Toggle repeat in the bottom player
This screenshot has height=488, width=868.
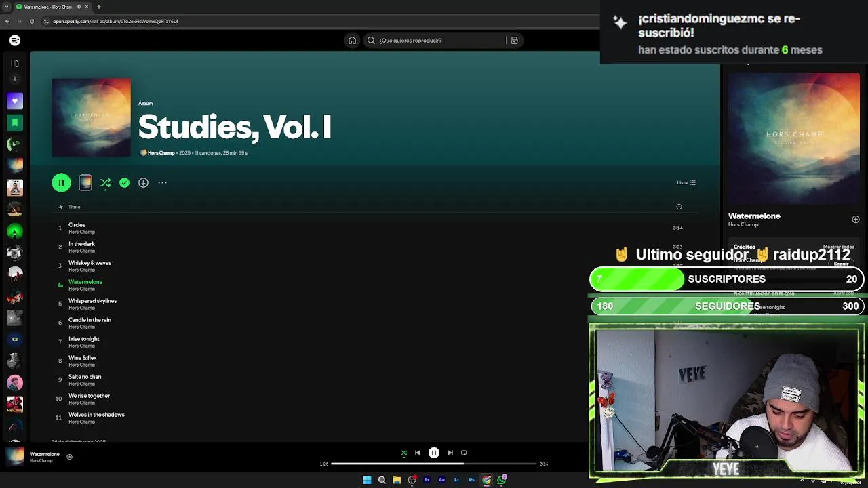pos(464,453)
